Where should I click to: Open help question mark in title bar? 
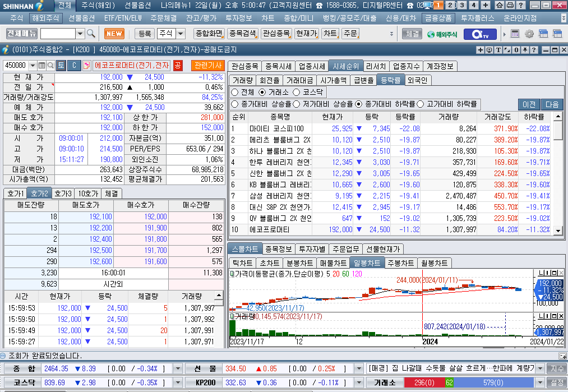[x=520, y=5]
